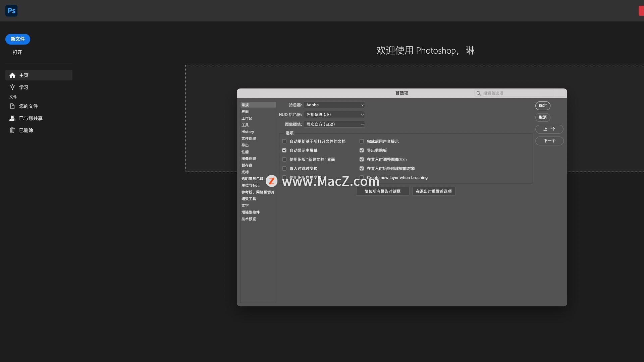Select 暂存盘 preferences category
Screen dimensions: 644x362
(258, 165)
